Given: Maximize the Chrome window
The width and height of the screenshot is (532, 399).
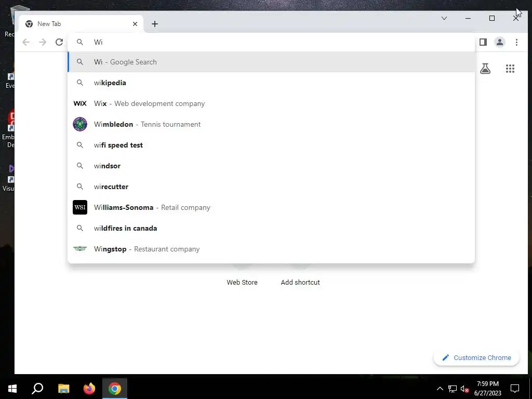Looking at the screenshot, I should coord(492,18).
